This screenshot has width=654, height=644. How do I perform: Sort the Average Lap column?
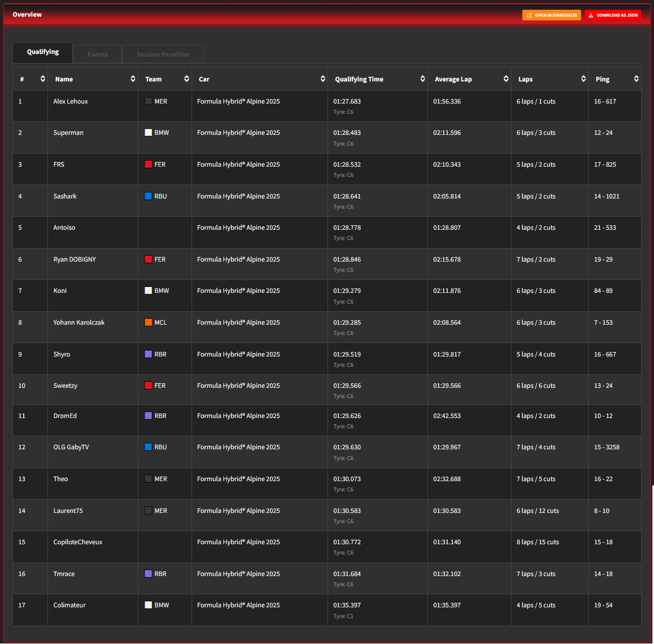point(506,79)
